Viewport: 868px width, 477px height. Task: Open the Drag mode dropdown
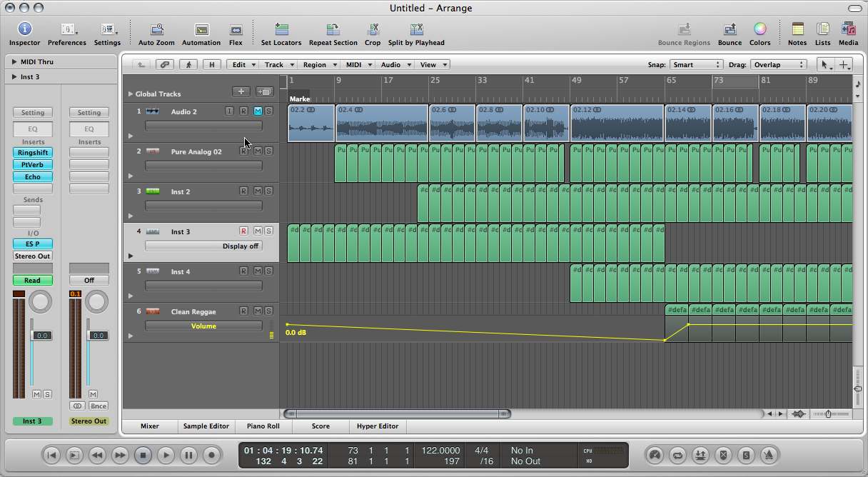click(x=778, y=64)
